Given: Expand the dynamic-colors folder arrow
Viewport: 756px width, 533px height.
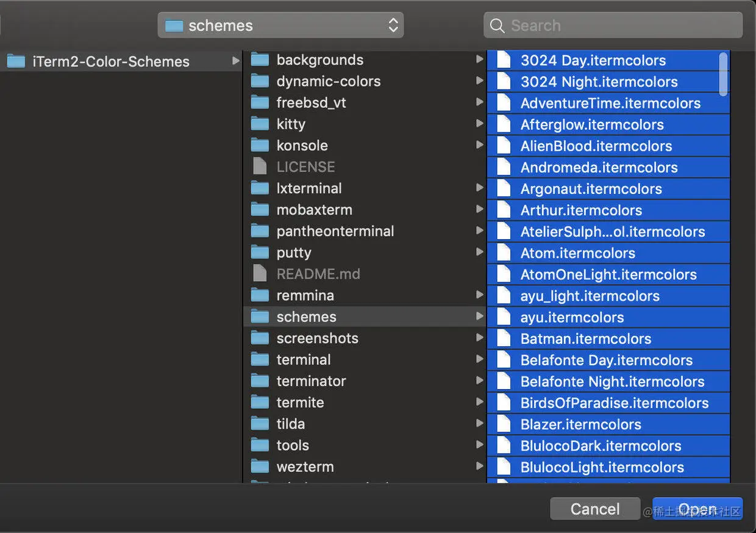Looking at the screenshot, I should (480, 80).
